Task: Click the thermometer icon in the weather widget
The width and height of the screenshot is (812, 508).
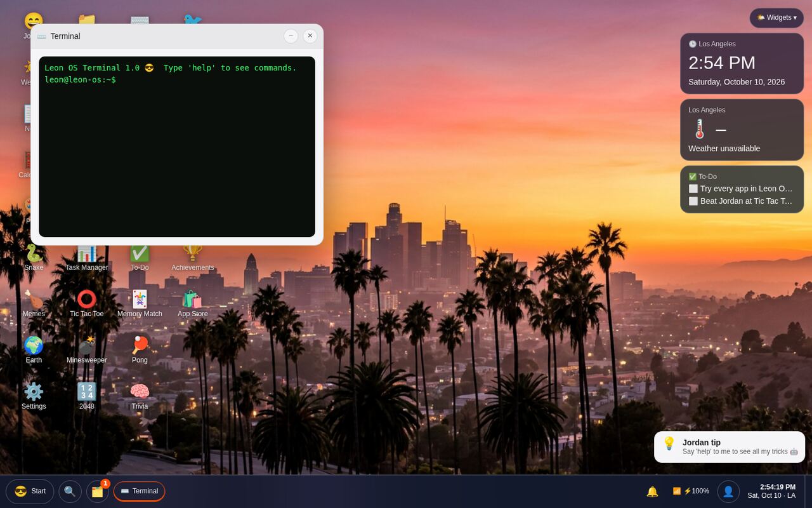Action: point(700,129)
